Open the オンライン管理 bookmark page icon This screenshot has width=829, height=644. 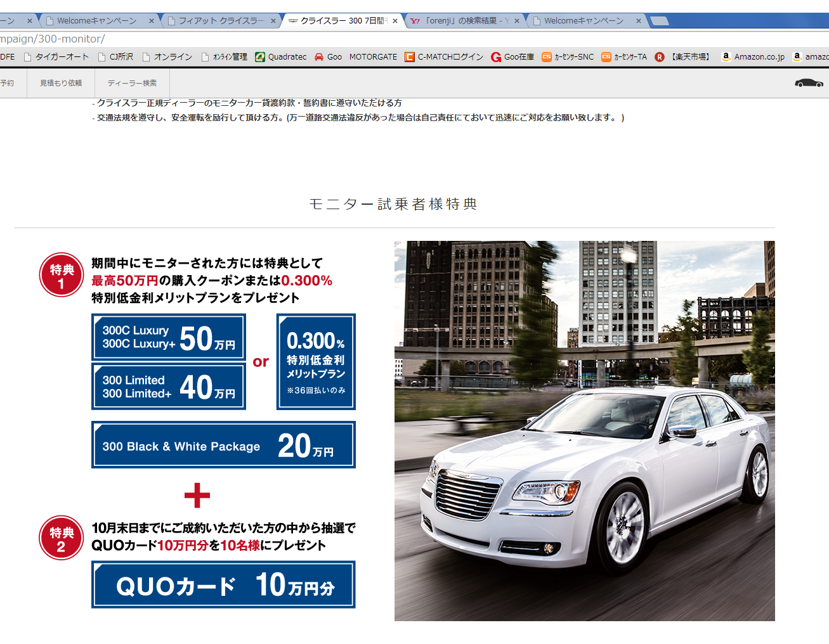coord(206,57)
